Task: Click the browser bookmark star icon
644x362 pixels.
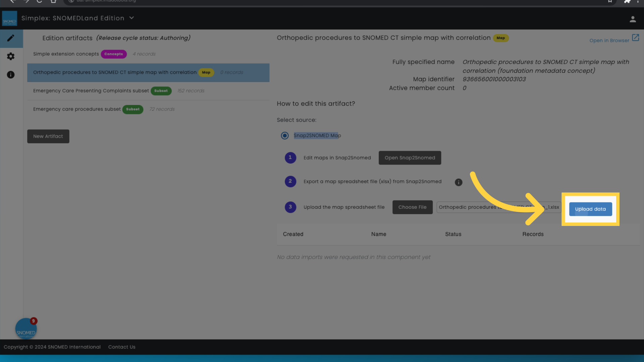Action: (x=610, y=1)
